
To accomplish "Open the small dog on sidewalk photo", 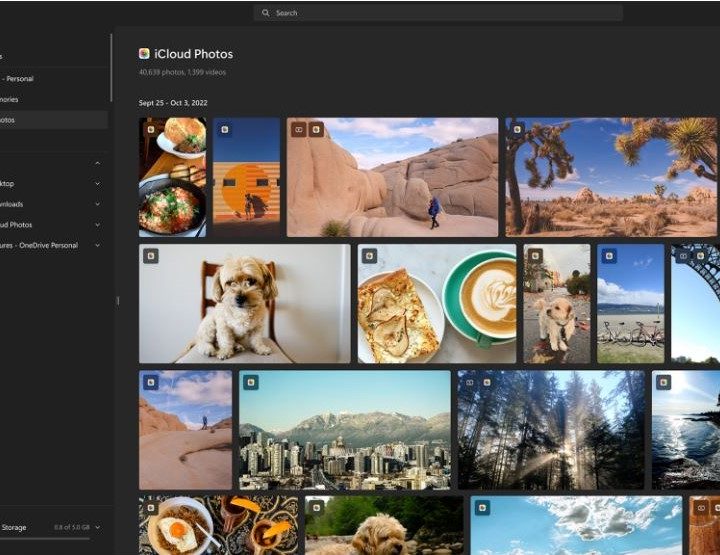I will tap(557, 303).
